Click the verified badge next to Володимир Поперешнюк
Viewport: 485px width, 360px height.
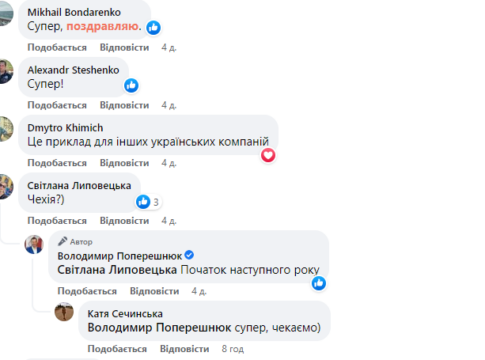[189, 255]
